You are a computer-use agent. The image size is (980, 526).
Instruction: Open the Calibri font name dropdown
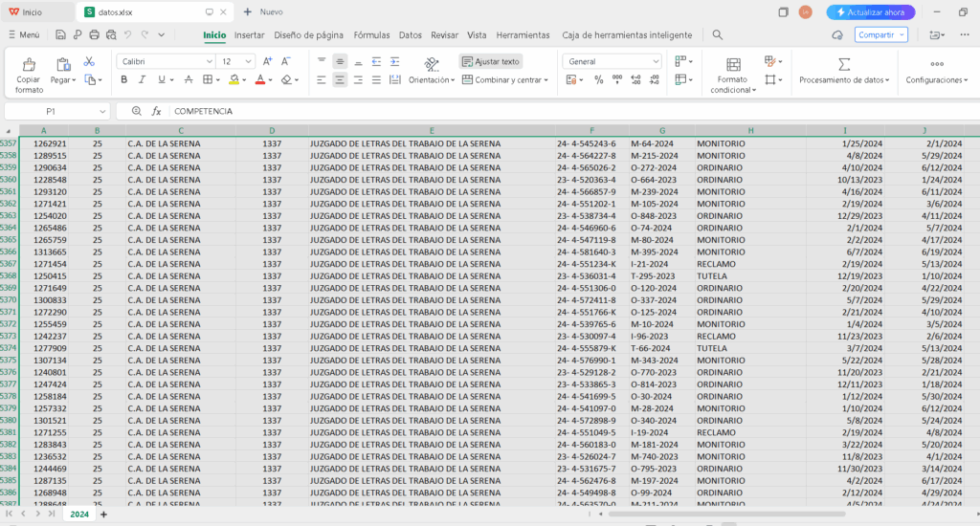(167, 61)
